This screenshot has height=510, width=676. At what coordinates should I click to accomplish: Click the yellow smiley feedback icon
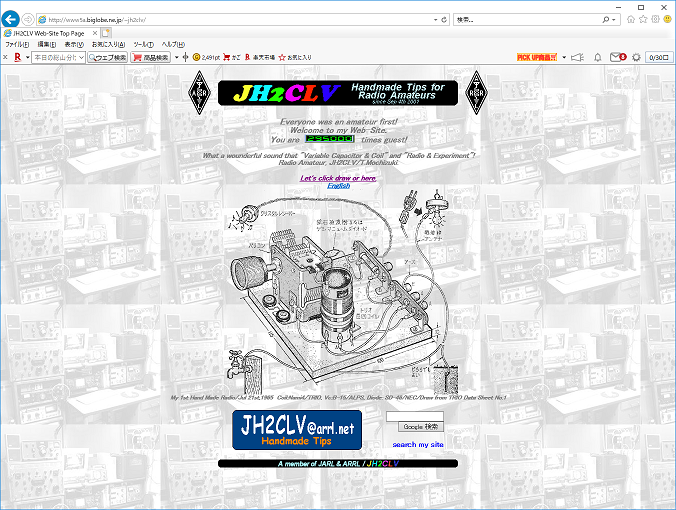click(666, 19)
